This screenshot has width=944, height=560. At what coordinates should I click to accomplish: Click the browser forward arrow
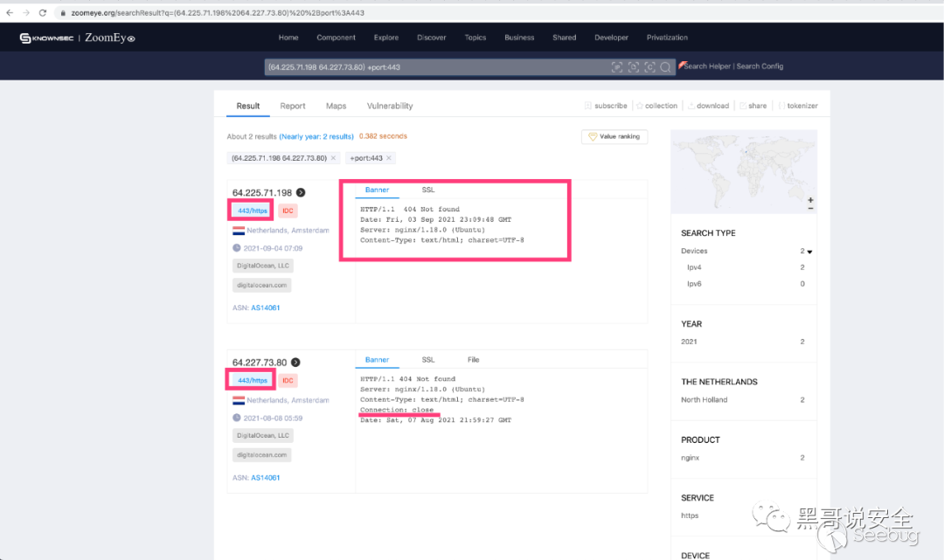pyautogui.click(x=26, y=12)
